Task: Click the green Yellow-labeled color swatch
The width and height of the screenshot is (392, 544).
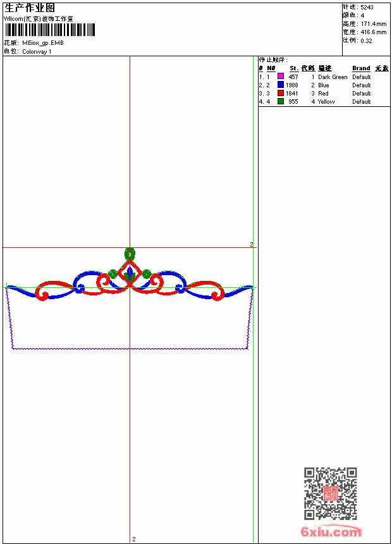Action: (281, 101)
